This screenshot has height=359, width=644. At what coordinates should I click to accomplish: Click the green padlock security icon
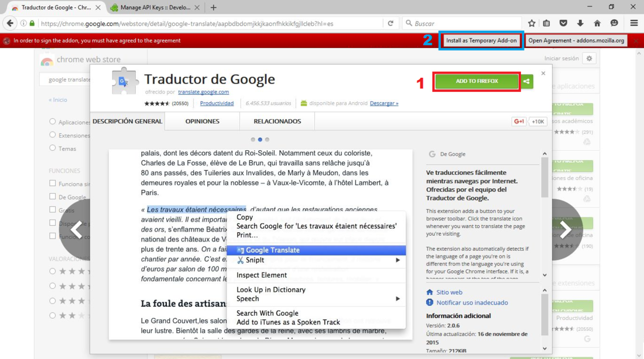(x=32, y=23)
